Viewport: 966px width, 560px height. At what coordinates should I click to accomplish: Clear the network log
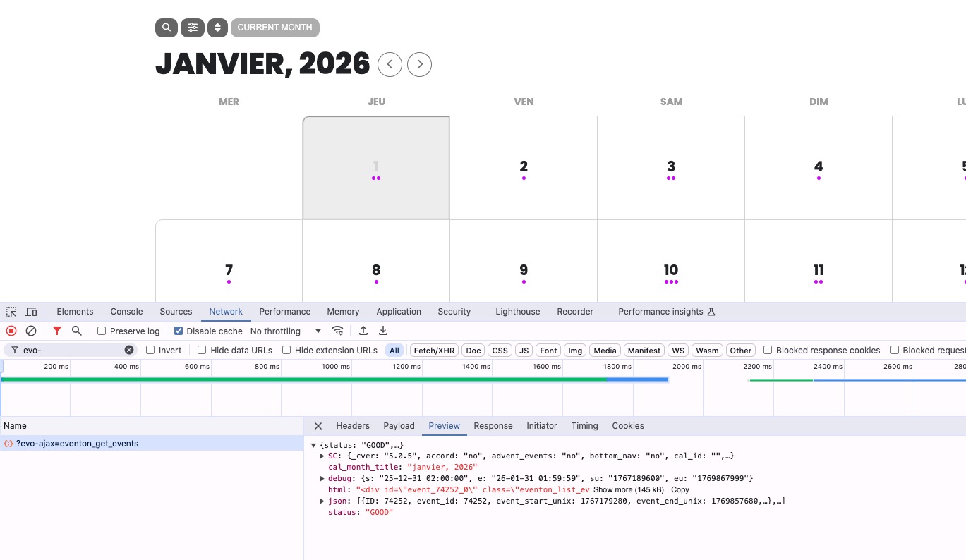31,331
